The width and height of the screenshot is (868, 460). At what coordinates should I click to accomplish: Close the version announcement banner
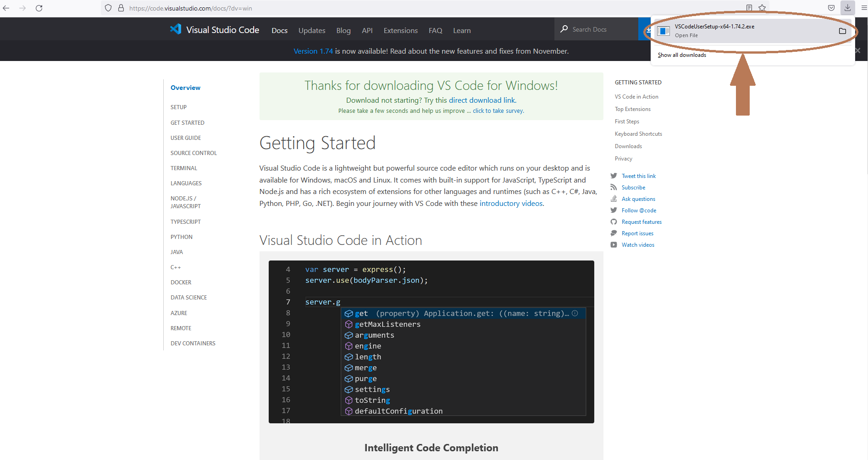coord(858,50)
